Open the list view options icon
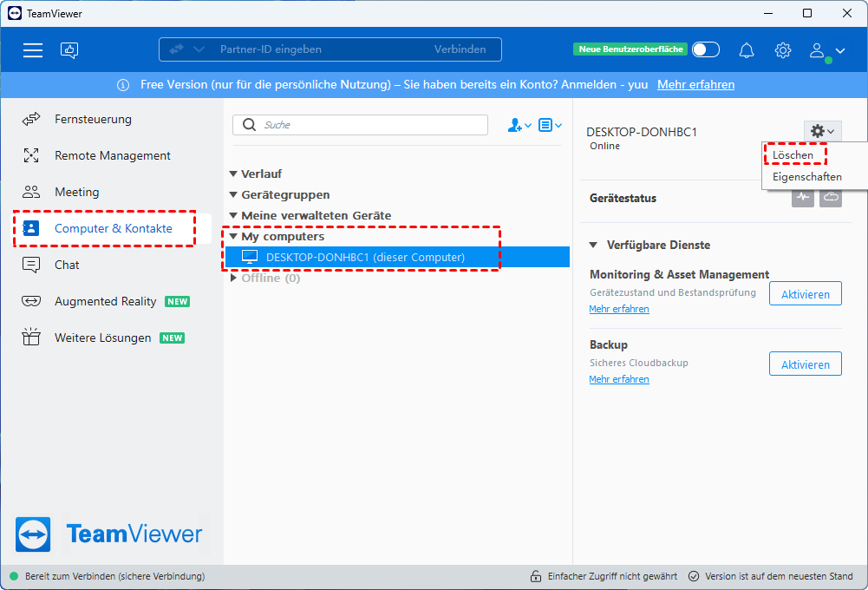The image size is (868, 590). pos(550,125)
